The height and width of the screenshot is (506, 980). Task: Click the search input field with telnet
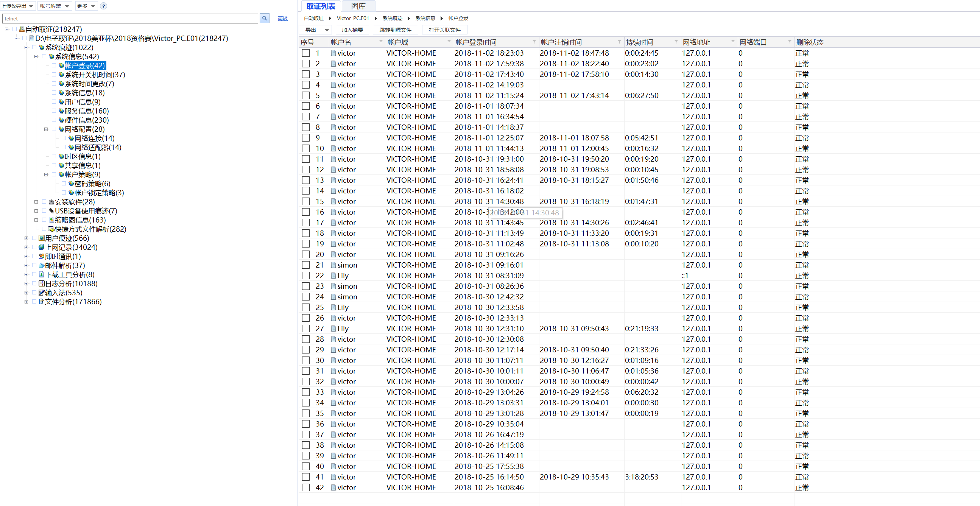[129, 18]
